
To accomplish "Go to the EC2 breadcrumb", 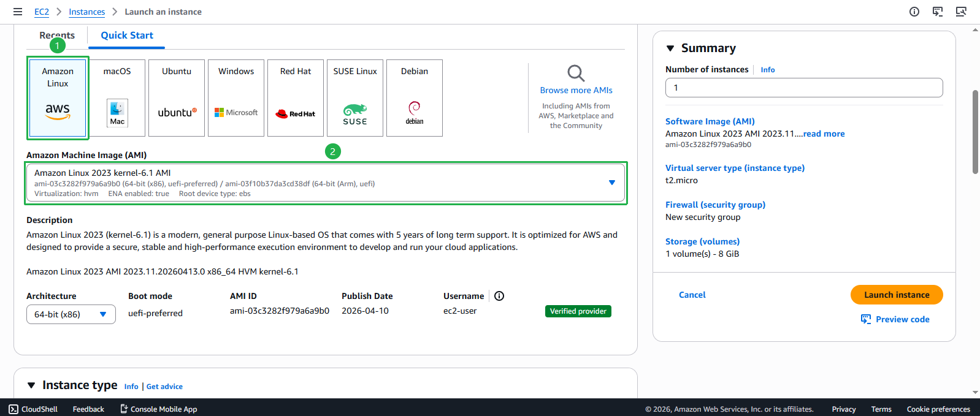I will click(42, 12).
